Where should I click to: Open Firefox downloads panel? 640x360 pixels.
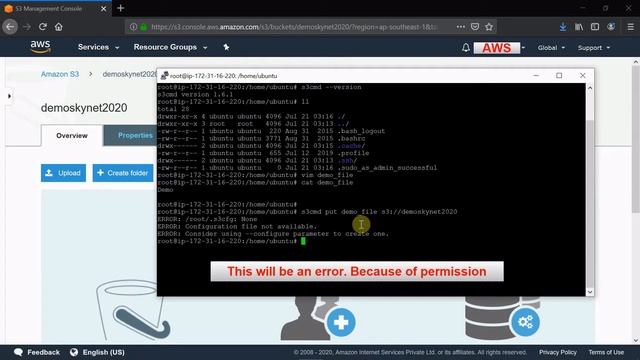(563, 27)
